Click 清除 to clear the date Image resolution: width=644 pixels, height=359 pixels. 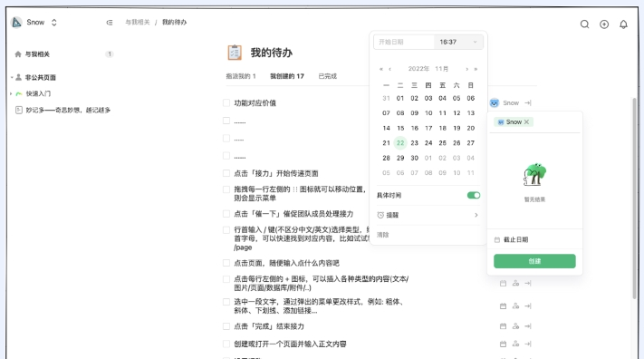pos(382,235)
